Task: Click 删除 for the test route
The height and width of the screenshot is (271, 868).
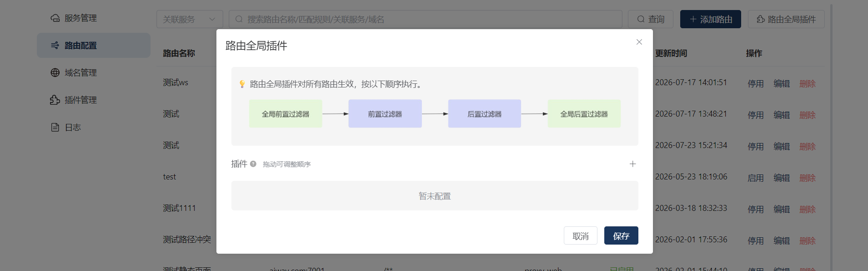Action: tap(808, 178)
